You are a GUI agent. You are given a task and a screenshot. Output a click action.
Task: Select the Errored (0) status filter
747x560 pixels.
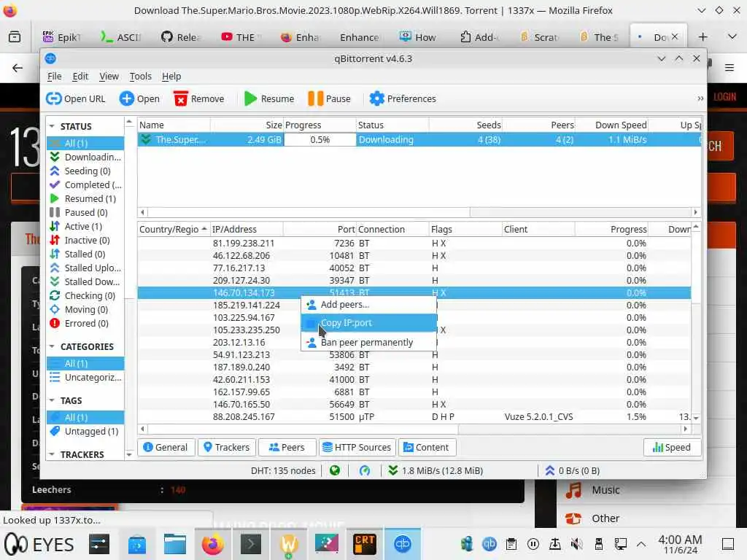pos(85,323)
